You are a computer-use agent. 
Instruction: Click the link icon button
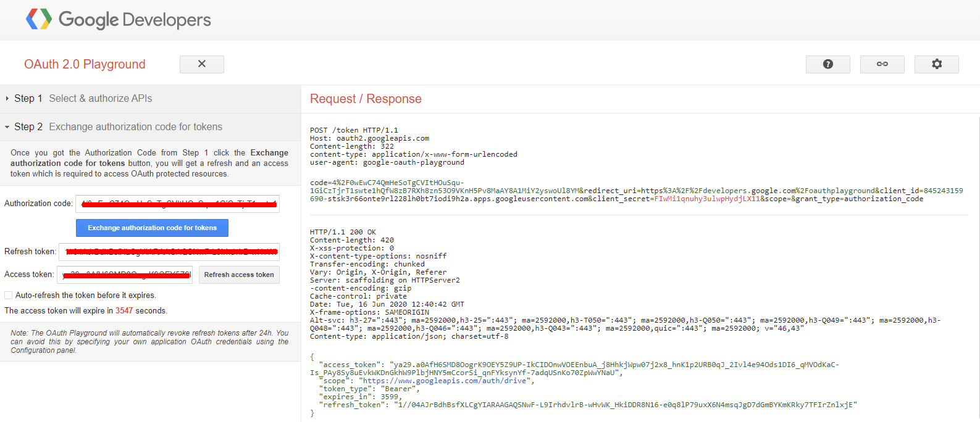click(882, 64)
